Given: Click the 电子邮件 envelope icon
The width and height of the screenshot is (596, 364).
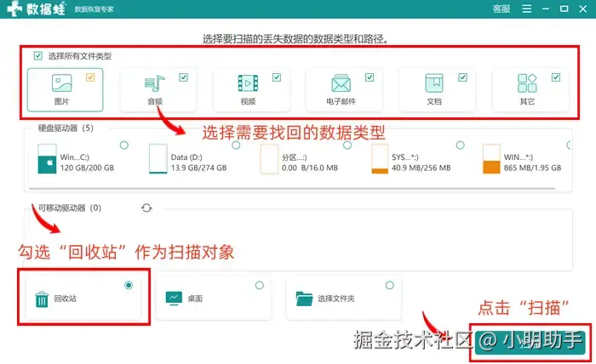Looking at the screenshot, I should [x=341, y=83].
